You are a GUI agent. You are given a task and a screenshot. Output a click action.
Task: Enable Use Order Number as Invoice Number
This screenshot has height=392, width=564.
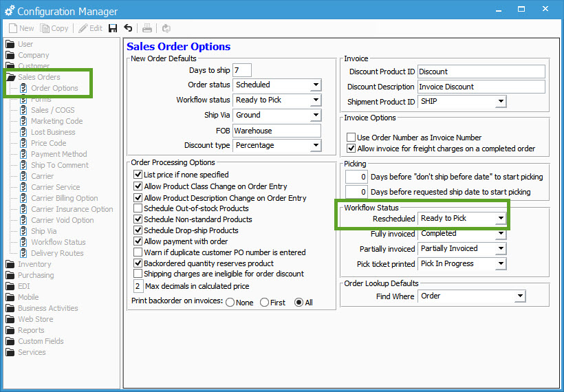tap(351, 138)
